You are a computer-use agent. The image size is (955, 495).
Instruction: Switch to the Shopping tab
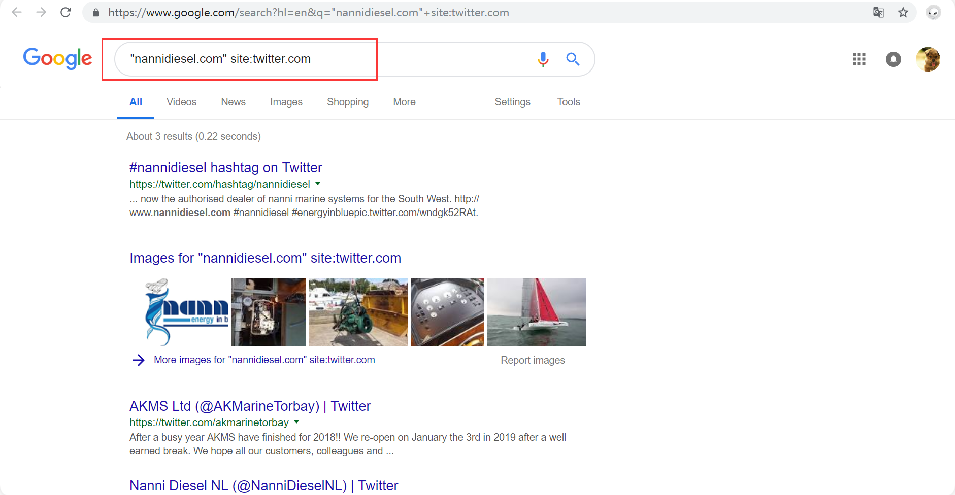[x=348, y=102]
